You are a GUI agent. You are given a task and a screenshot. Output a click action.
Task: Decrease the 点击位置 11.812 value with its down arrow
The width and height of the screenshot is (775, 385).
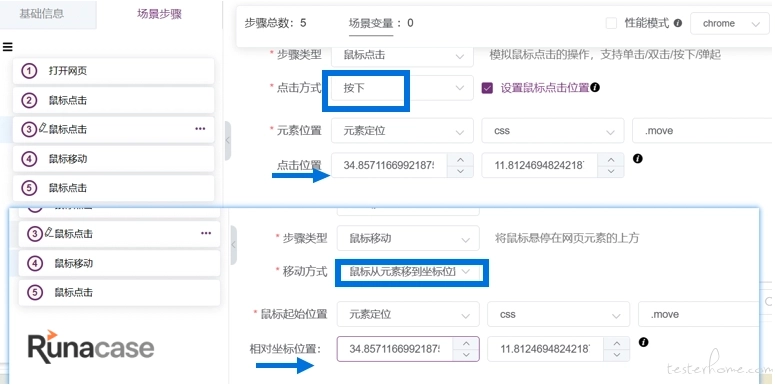pos(611,171)
